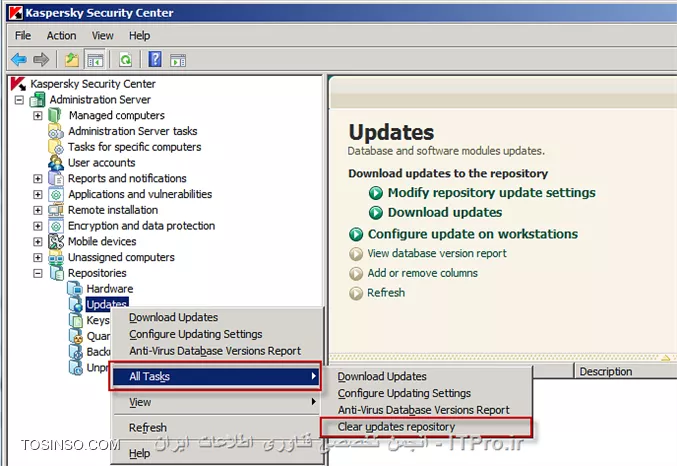Select the Managed computers tree item
The image size is (677, 466).
pyautogui.click(x=117, y=115)
